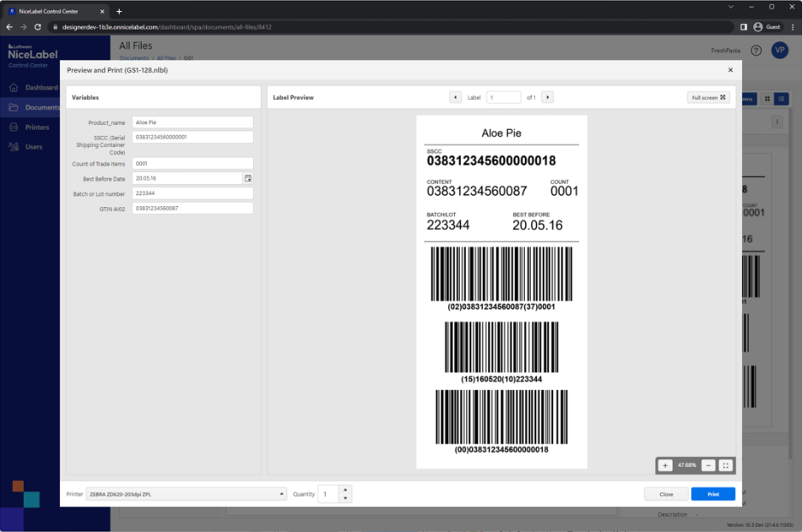Open the Dashboard from the sidebar

coord(39,87)
